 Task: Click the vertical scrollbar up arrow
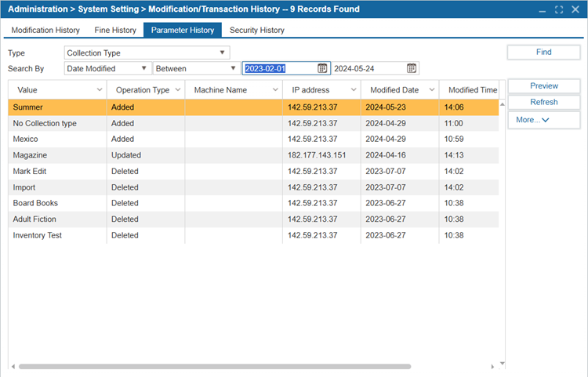502,104
